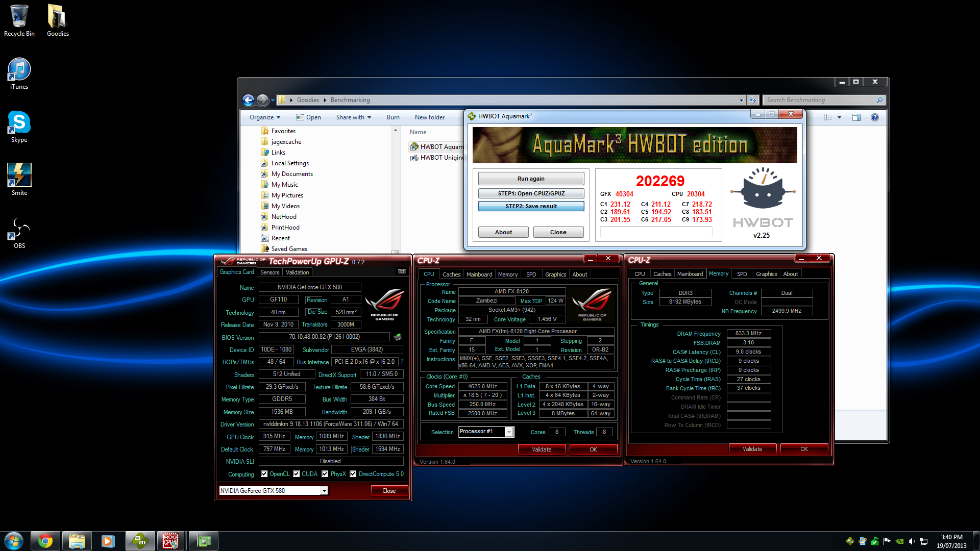Open Chrome from the taskbar
Viewport: 980px width, 551px height.
45,541
